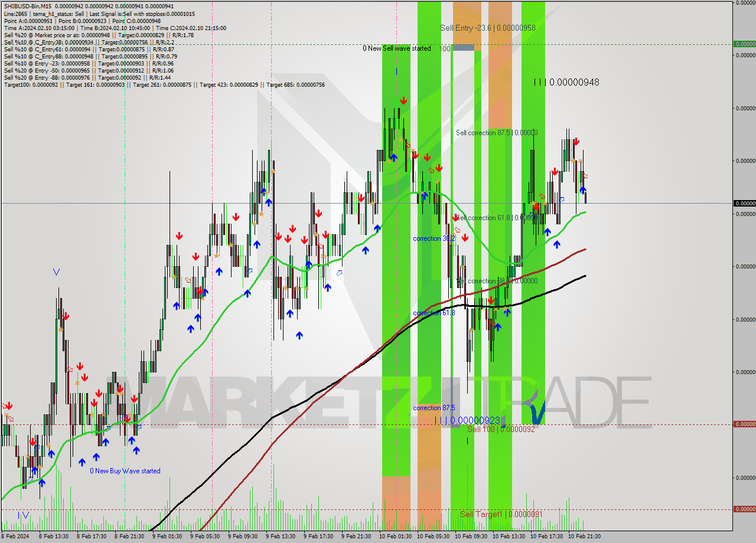
Task: Select the blue 'correction 38.2' label
Action: (x=434, y=238)
